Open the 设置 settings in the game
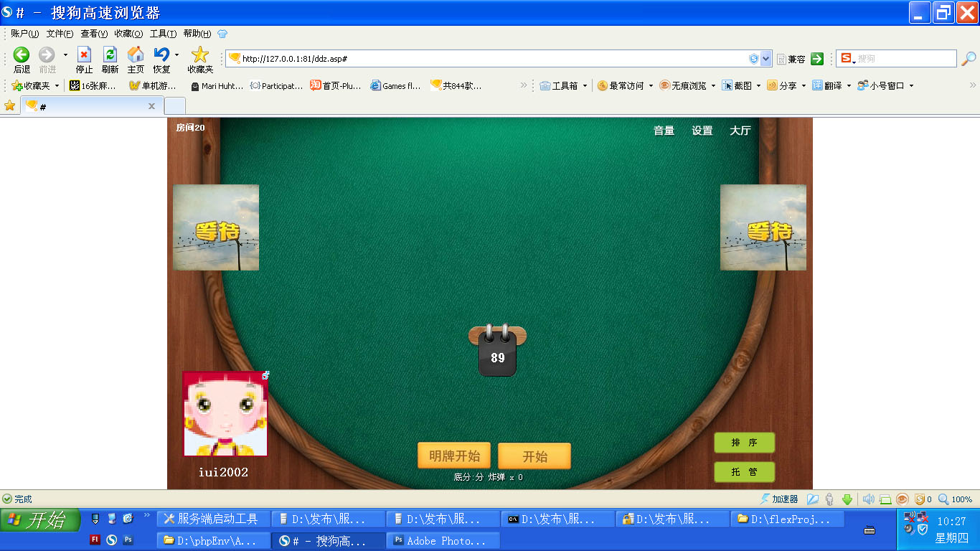Viewport: 980px width, 551px height. pos(702,131)
